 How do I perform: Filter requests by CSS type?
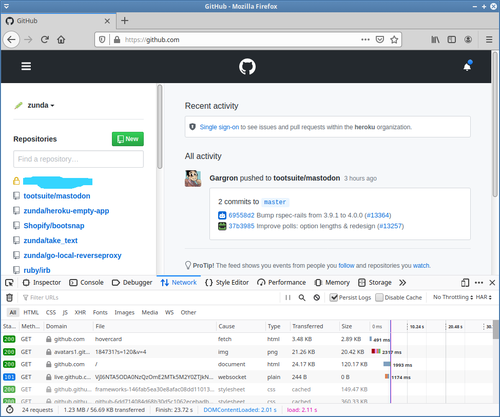pyautogui.click(x=51, y=312)
